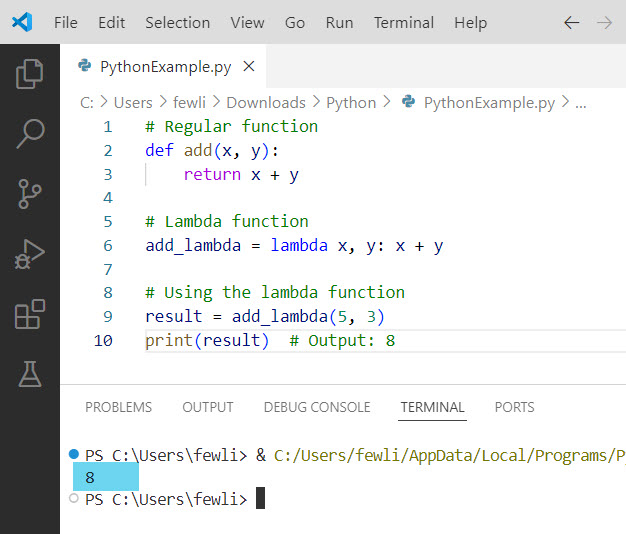Click the 'return' keyword on line 3
Viewport: 626px width, 534px height.
[x=212, y=174]
